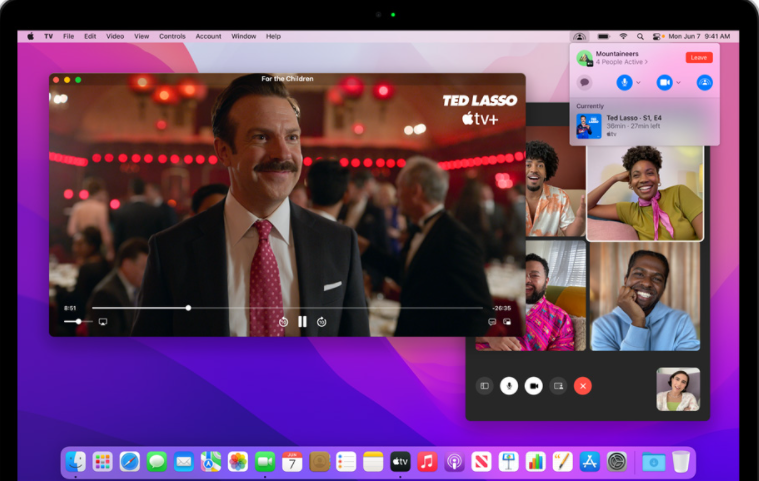Click the Wi-Fi icon in the menu bar
Image resolution: width=759 pixels, height=481 pixels.
[623, 36]
